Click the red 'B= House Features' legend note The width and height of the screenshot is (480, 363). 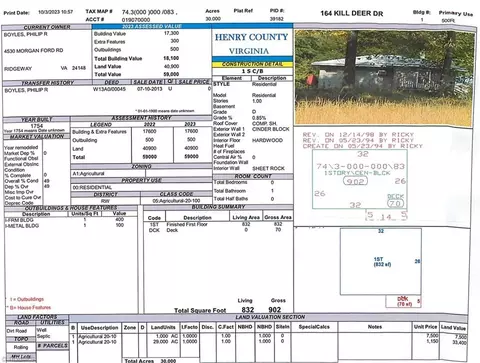(x=30, y=307)
